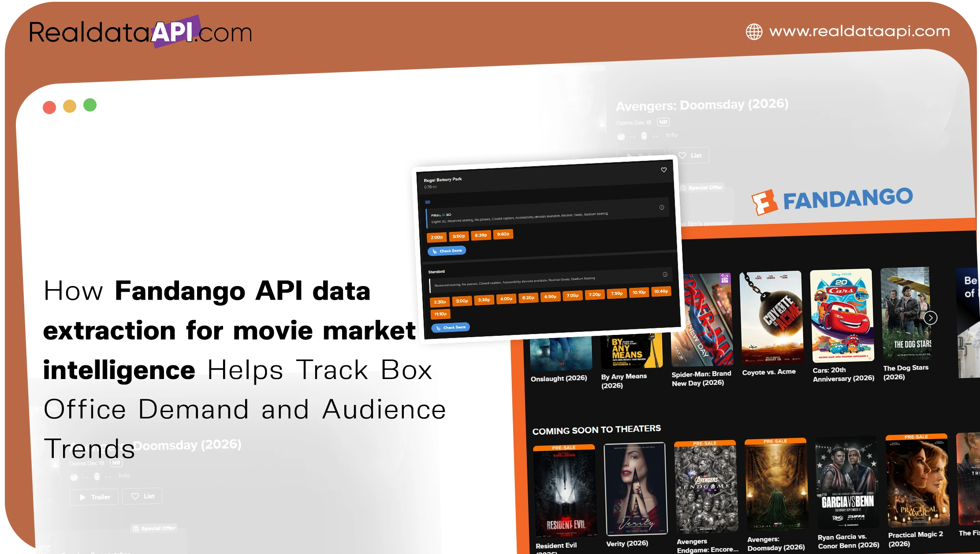Click the 3D format label
The image size is (980, 554).
click(x=427, y=202)
